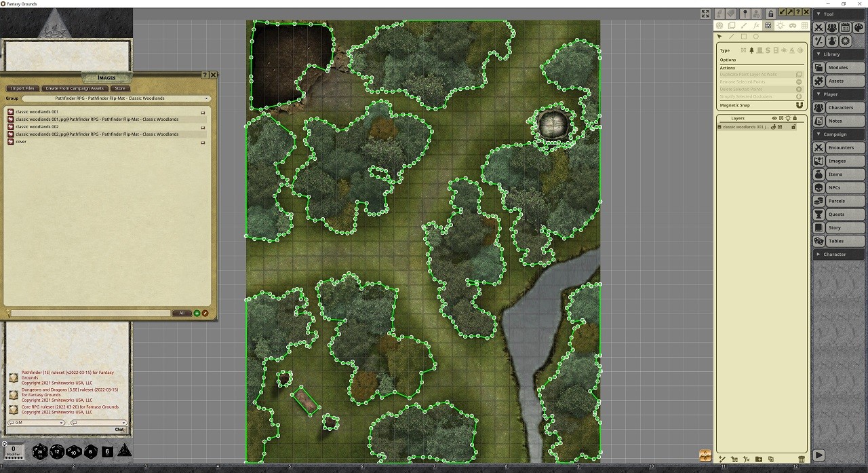Open the Modules library
The height and width of the screenshot is (473, 868).
pyautogui.click(x=839, y=67)
